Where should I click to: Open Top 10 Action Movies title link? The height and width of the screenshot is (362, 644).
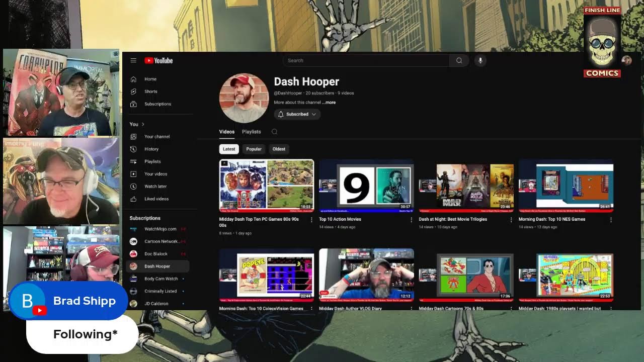point(340,219)
